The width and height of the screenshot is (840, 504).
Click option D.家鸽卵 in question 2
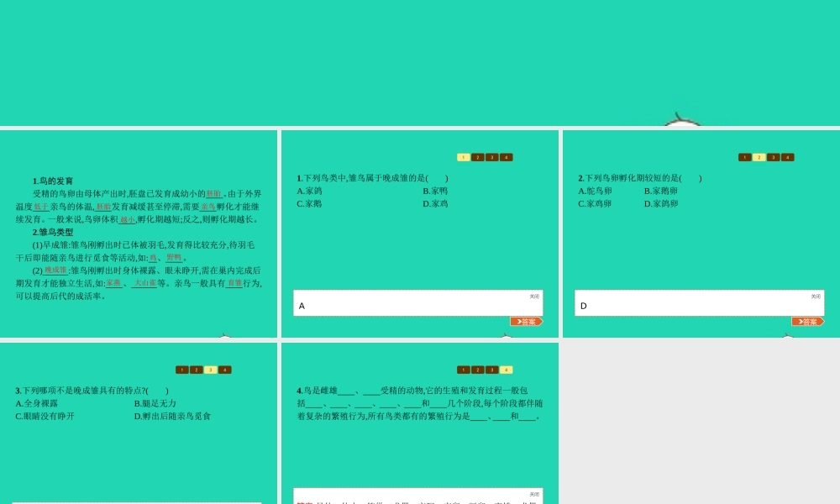point(661,204)
